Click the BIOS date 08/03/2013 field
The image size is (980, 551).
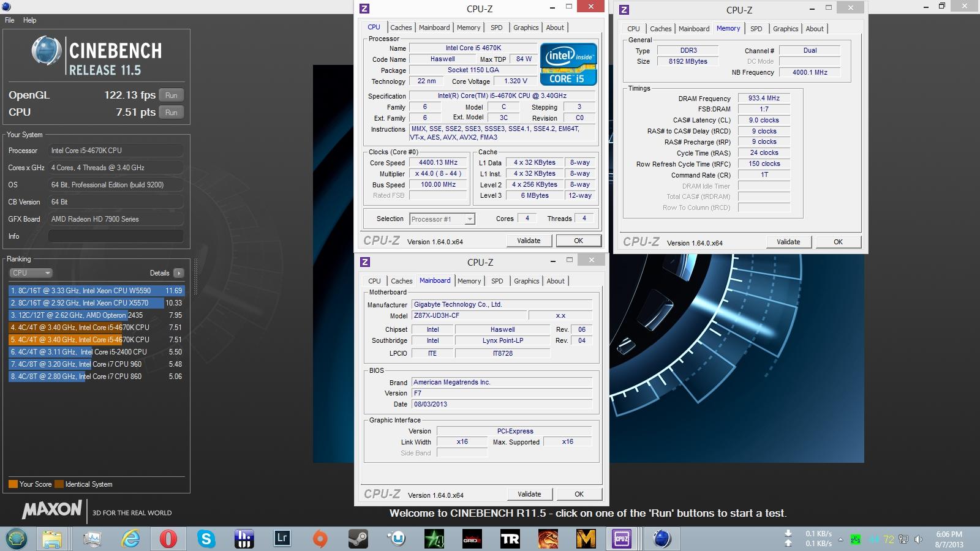502,404
